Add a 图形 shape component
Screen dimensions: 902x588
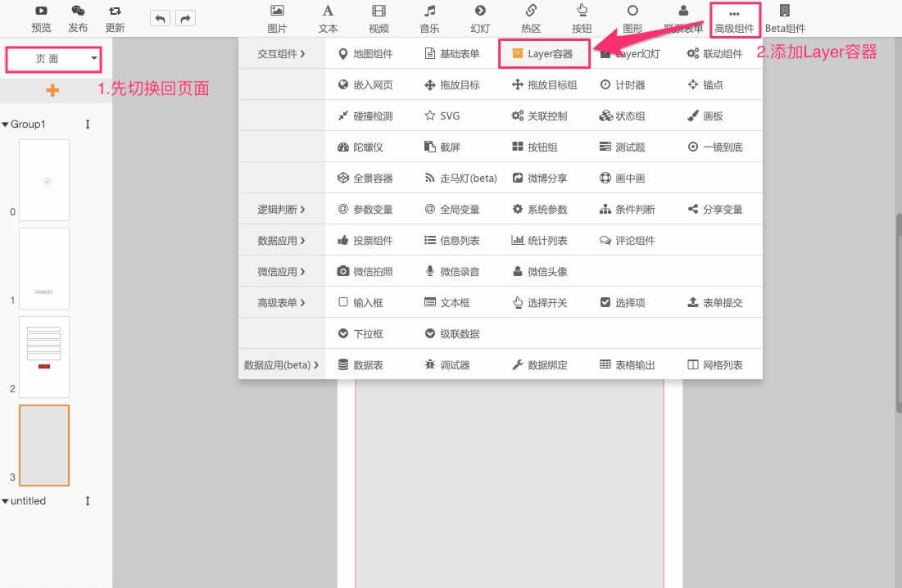[x=632, y=18]
